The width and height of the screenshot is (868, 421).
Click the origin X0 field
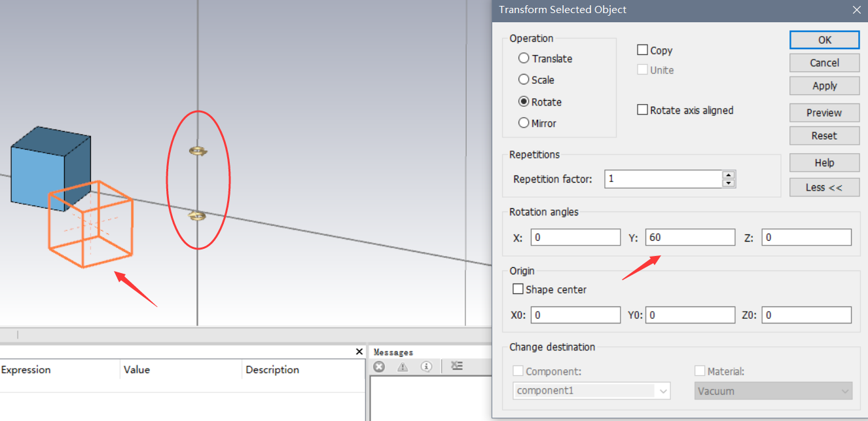[575, 315]
